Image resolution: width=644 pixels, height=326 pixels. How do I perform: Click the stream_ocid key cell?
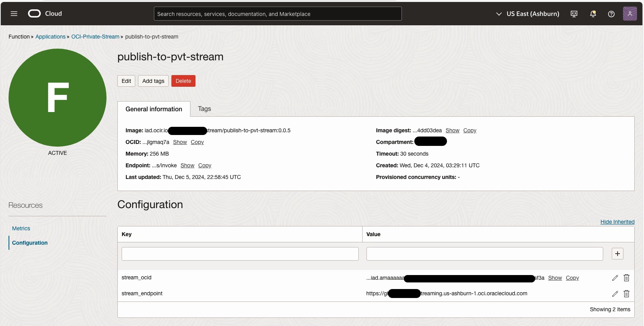[x=136, y=277]
